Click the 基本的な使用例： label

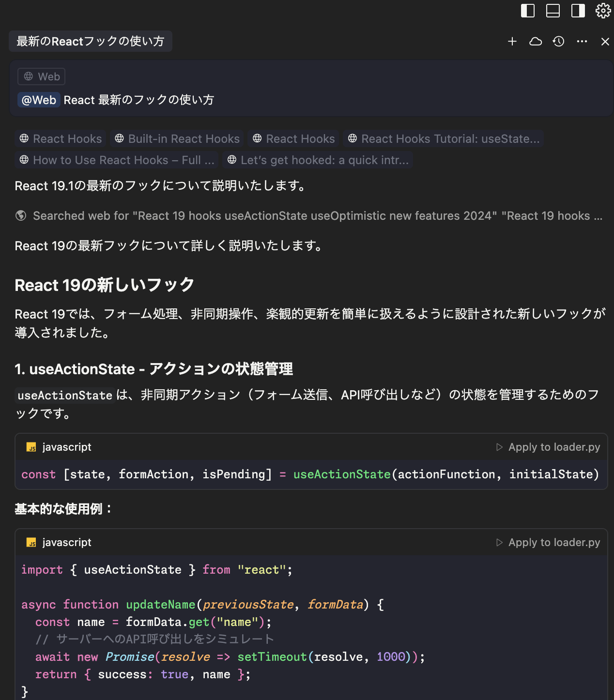(63, 509)
